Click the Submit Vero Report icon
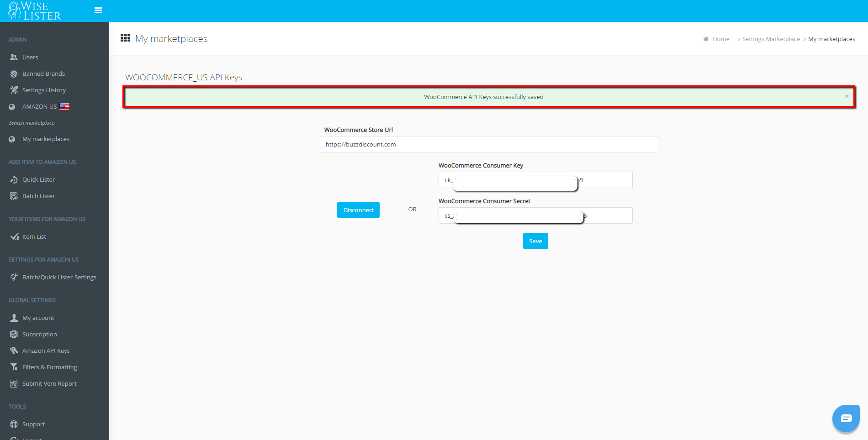Viewport: 868px width, 440px height. pyautogui.click(x=14, y=383)
